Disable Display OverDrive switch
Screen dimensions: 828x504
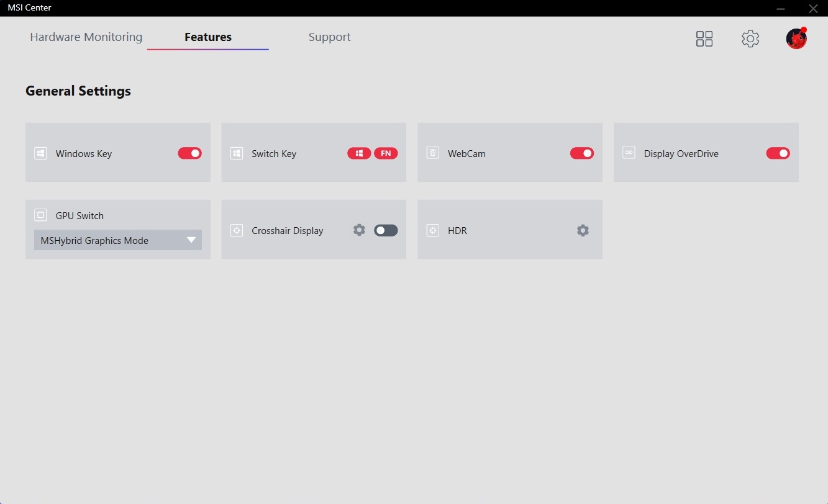[778, 153]
